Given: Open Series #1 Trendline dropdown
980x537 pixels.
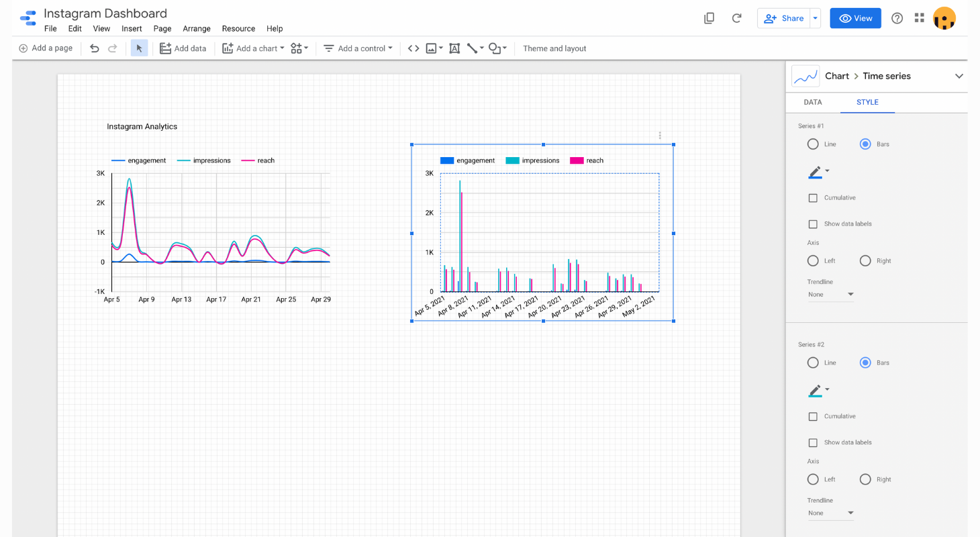Looking at the screenshot, I should (x=830, y=295).
